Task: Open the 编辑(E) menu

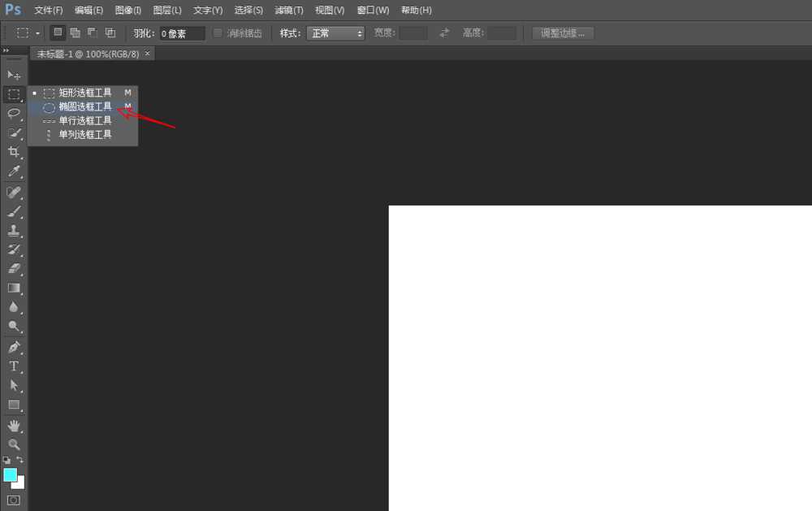Action: [89, 10]
